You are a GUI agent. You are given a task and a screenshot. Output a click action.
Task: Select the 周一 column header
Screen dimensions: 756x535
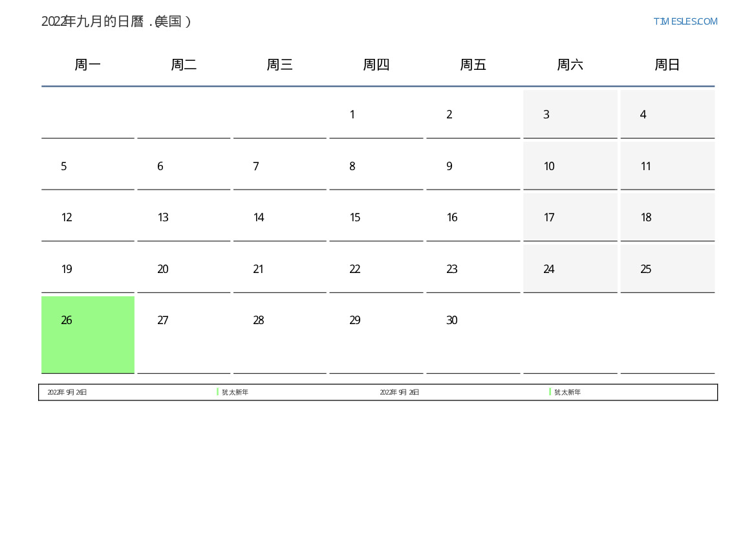pyautogui.click(x=88, y=65)
